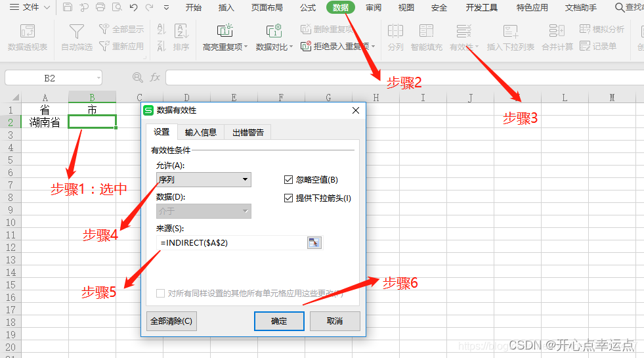Select cell A2 containing 湖南省
Screen dimensions: 644x358
pos(45,122)
